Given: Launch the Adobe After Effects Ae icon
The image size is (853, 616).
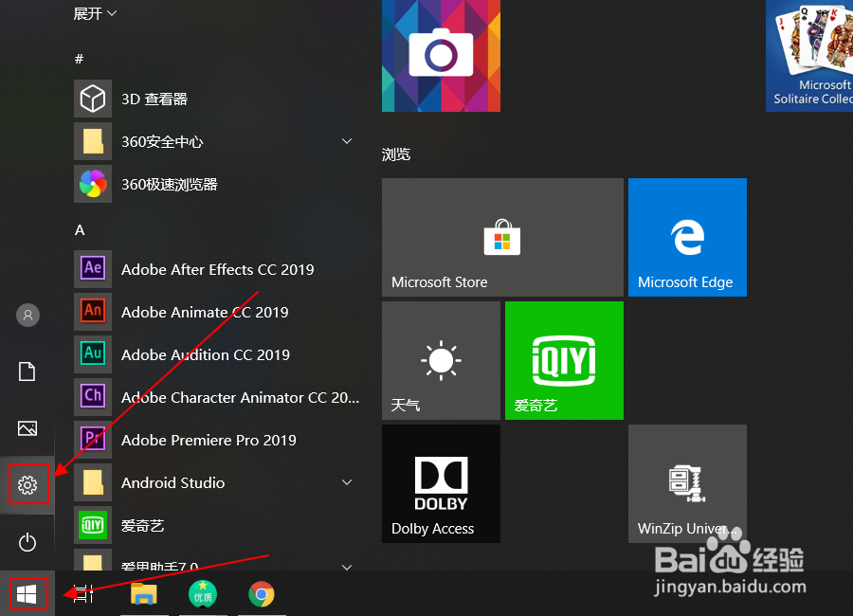Looking at the screenshot, I should (93, 269).
